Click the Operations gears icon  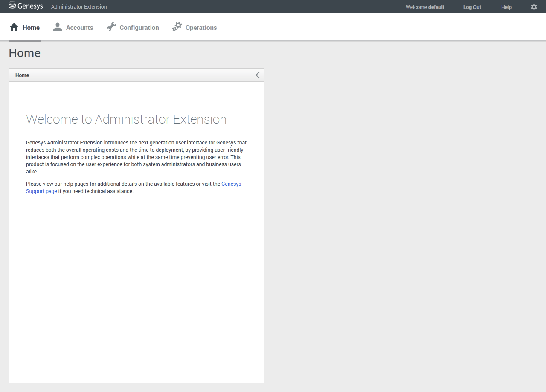[177, 27]
